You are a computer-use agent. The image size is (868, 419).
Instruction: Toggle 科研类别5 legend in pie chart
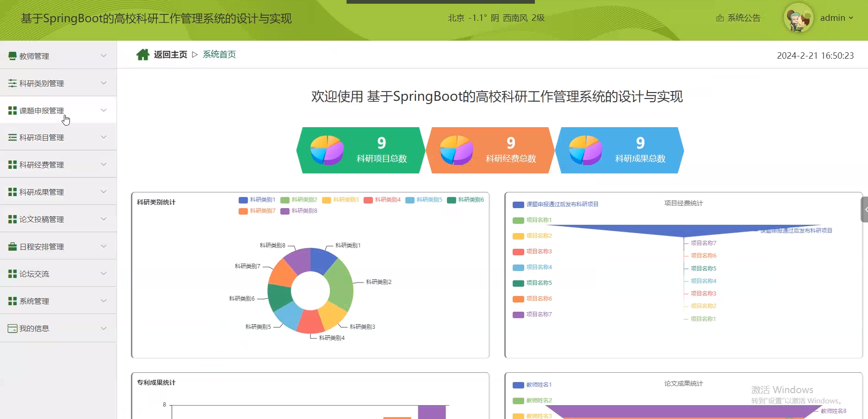pyautogui.click(x=423, y=200)
